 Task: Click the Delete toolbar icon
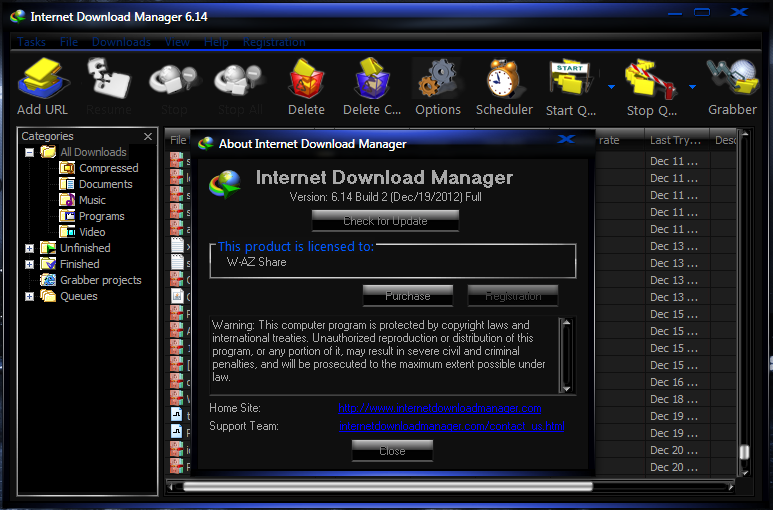point(306,79)
